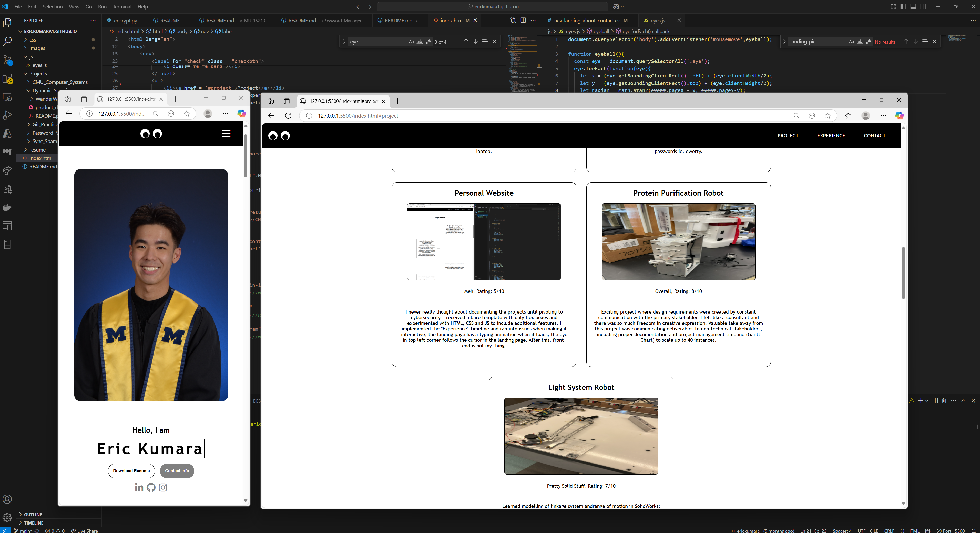This screenshot has width=980, height=533.
Task: Toggle regex option in landing_pic find box
Action: click(868, 42)
